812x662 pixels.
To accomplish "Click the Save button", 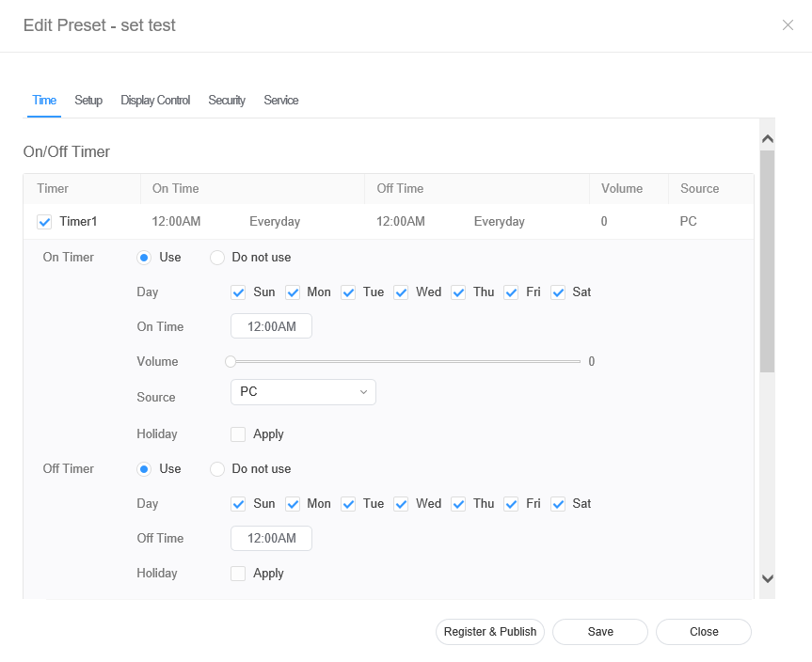I will tap(600, 632).
